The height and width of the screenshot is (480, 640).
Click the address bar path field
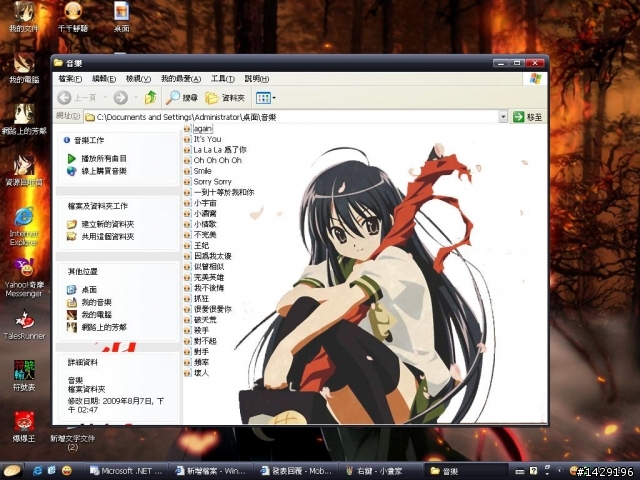[x=291, y=117]
